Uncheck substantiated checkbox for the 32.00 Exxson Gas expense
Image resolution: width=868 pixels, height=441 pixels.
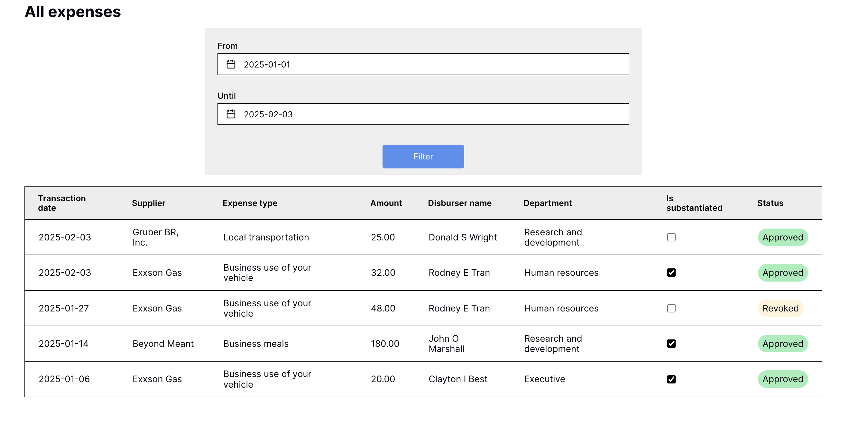[671, 273]
